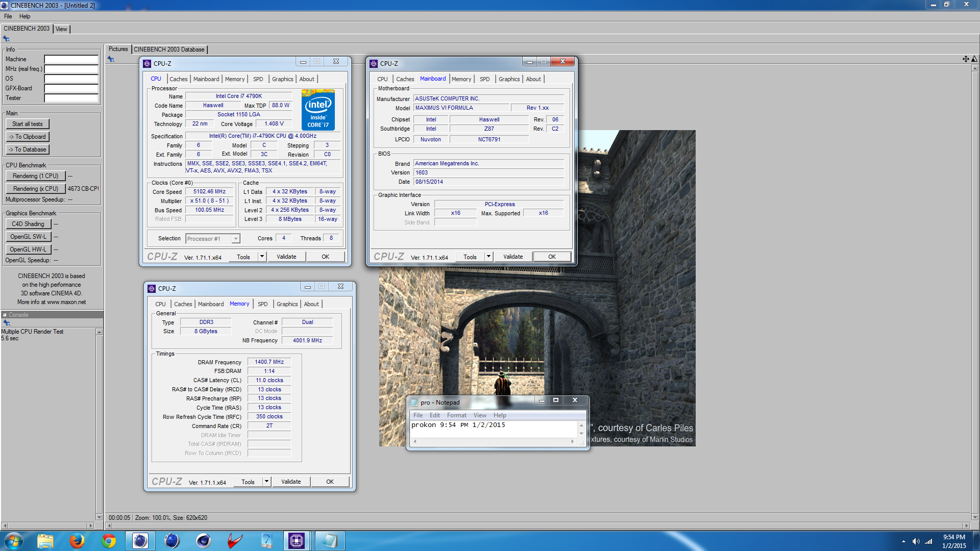Run Rendering (x CPU) benchmark

click(x=36, y=189)
